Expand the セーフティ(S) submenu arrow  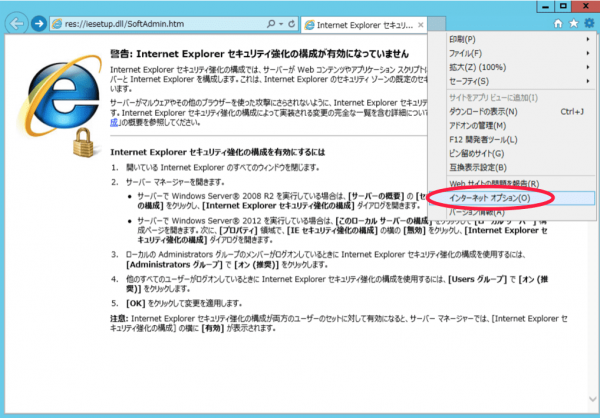click(x=587, y=81)
